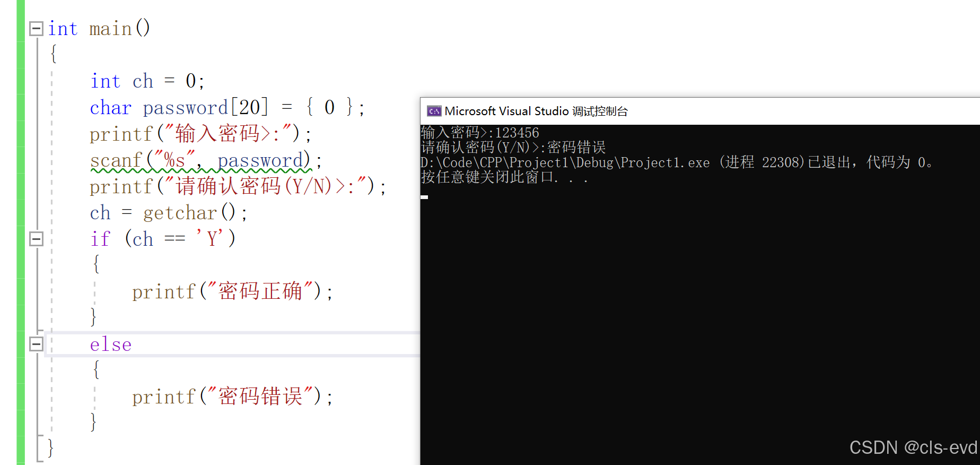Screen dimensions: 980x465
Task: Collapse the if (ch == 'Y') block
Action: pos(36,239)
